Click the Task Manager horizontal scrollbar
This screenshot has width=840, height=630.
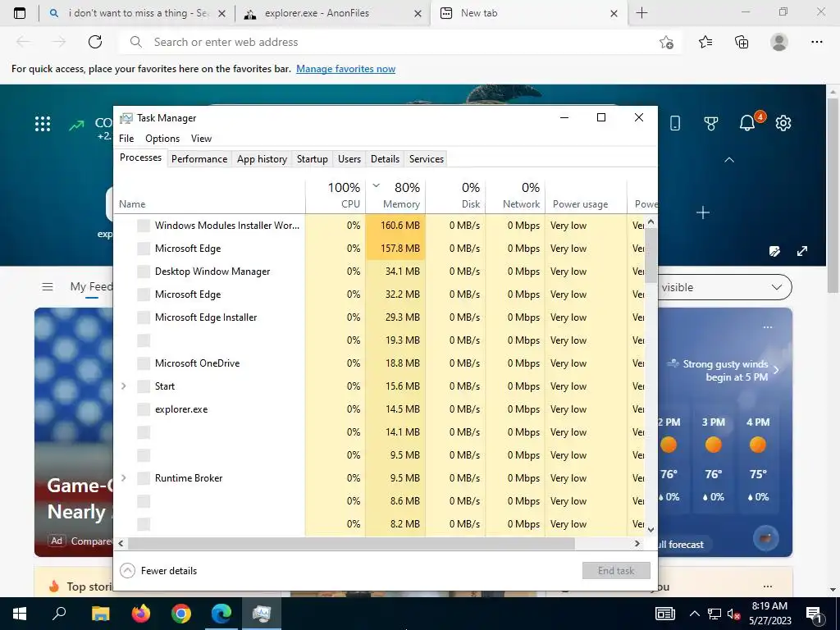click(x=351, y=543)
